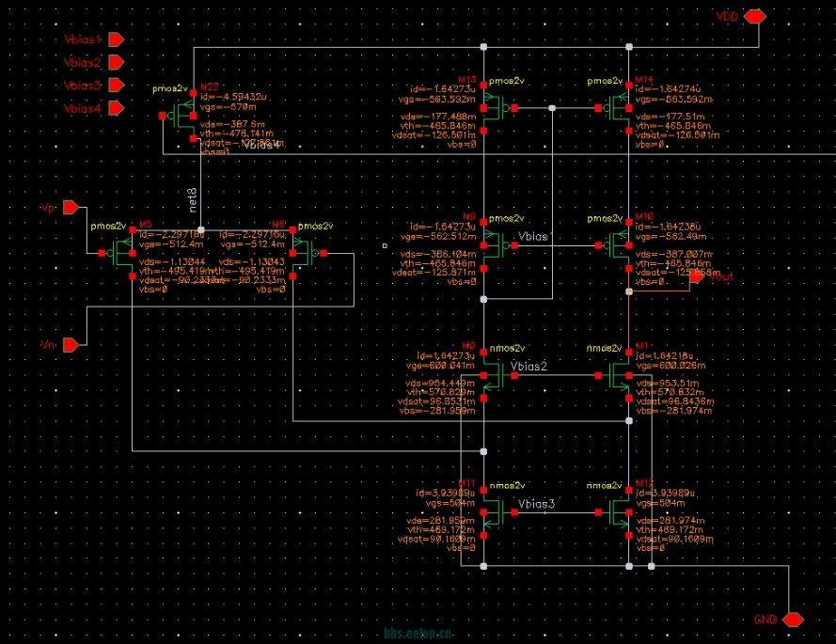836x644 pixels.
Task: Select the Vbias1 input pin
Action: click(117, 39)
